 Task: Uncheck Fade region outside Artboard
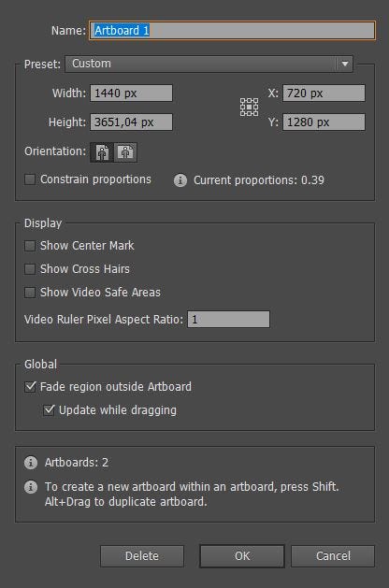click(x=30, y=387)
